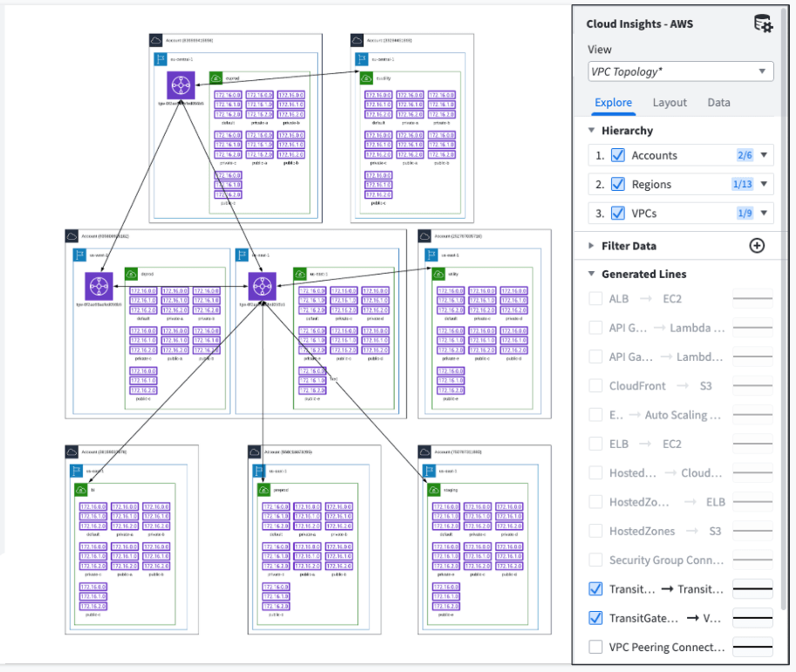
Task: Open the ALB to EC2 line style swatch
Action: (x=752, y=298)
